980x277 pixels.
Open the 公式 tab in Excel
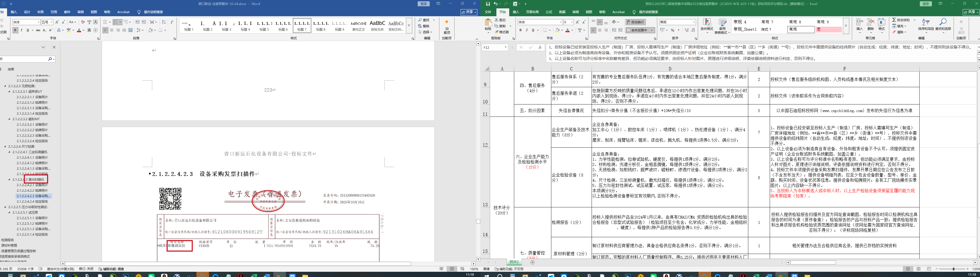click(549, 12)
